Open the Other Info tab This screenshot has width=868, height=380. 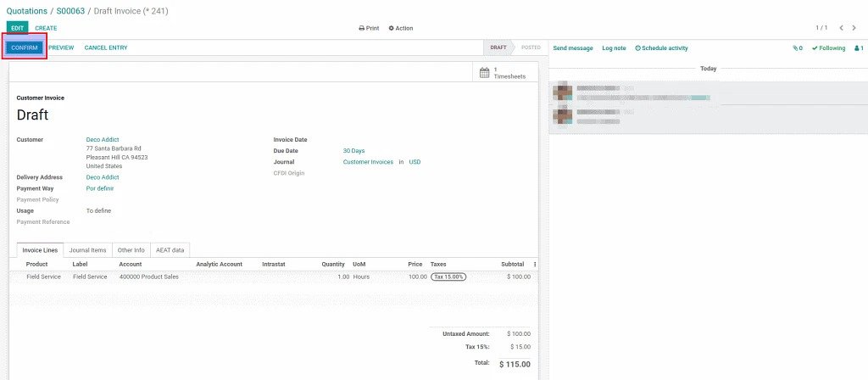tap(131, 250)
